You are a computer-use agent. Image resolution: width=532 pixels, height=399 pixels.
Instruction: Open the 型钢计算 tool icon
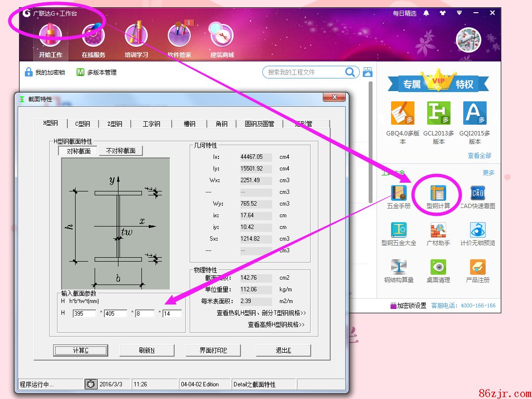pos(437,193)
